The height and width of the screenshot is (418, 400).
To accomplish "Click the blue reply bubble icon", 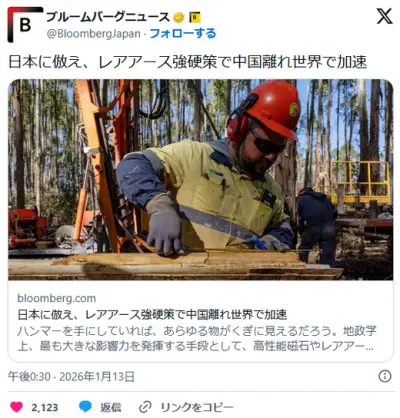I will pos(85,407).
